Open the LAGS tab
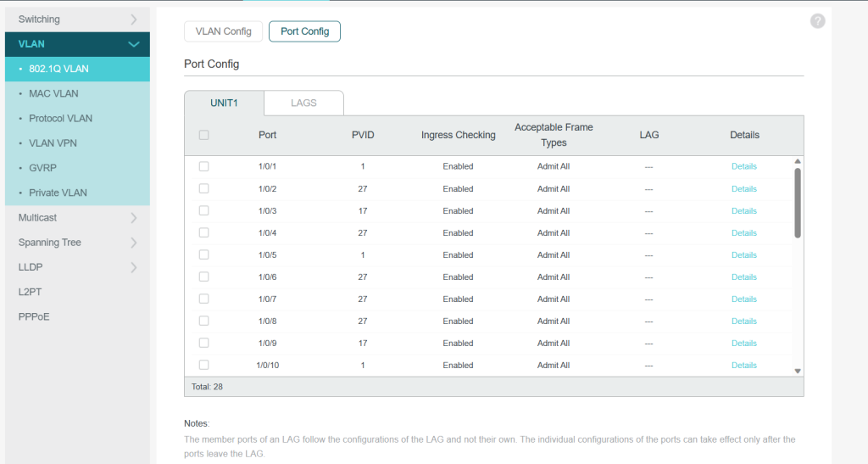 point(304,103)
